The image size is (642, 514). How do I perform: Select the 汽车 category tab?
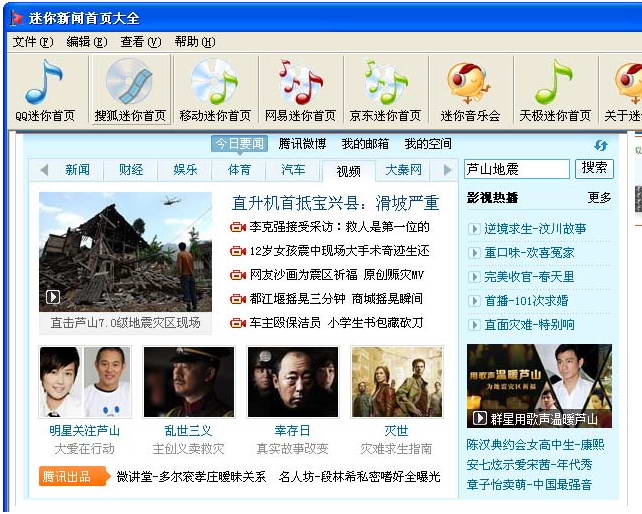pos(293,170)
